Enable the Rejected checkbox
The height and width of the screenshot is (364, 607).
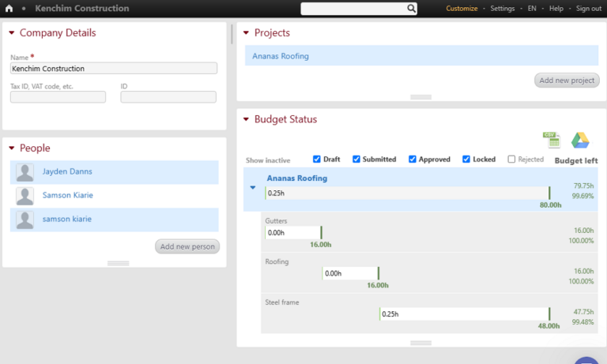511,159
